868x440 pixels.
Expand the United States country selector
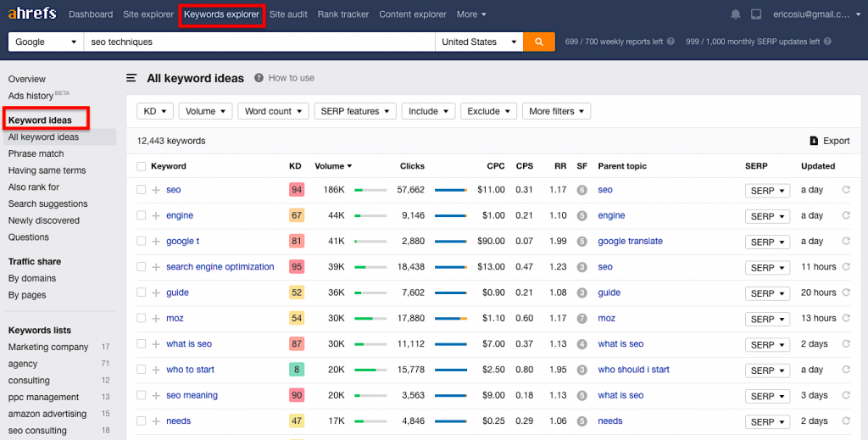click(479, 42)
